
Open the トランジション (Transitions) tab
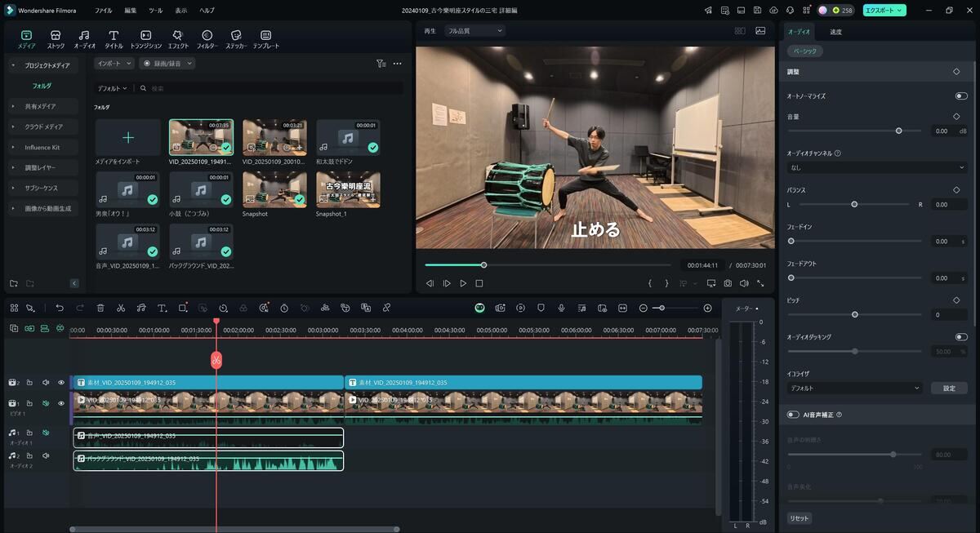145,40
